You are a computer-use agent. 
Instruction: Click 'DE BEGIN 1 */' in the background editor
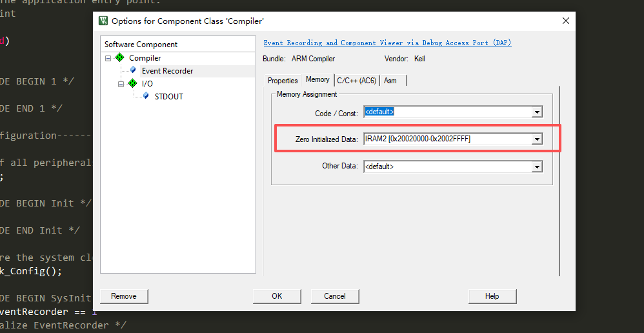tap(37, 81)
